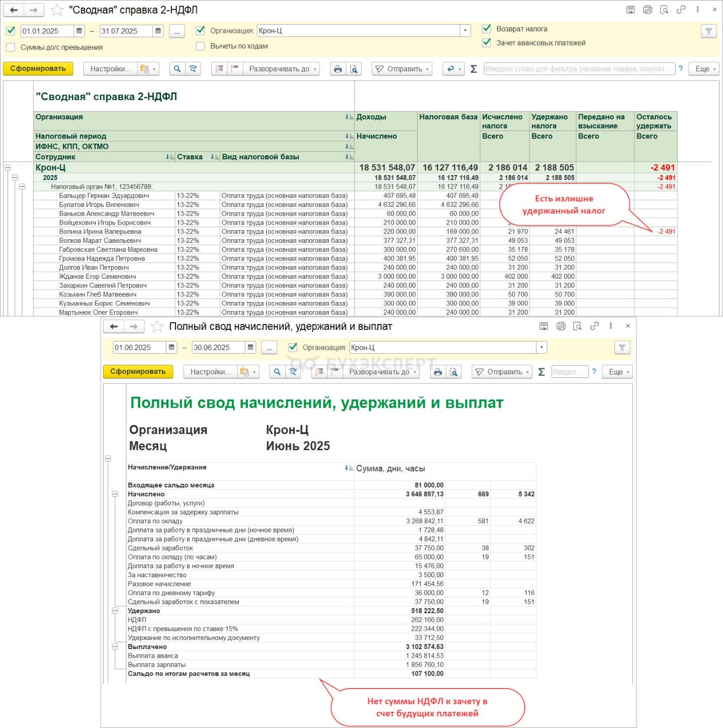Enable the Суммы до/с превышения checkbox
The height and width of the screenshot is (728, 723).
[11, 47]
